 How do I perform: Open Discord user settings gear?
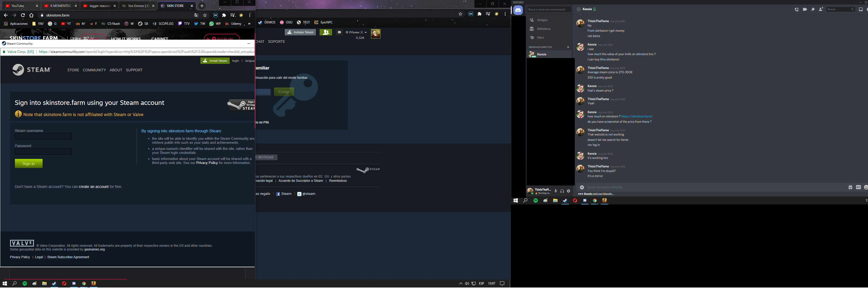click(568, 191)
